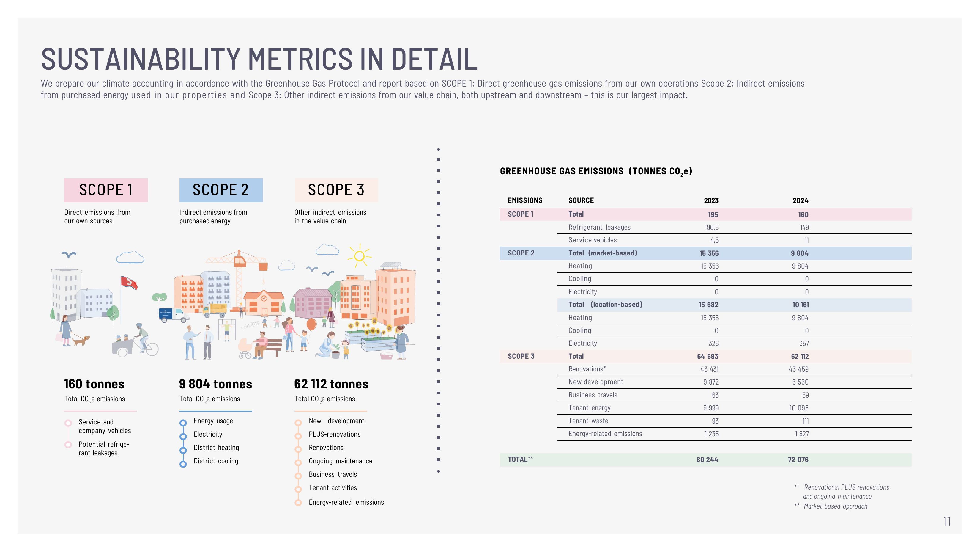
Task: Click the 'SUSTAINABILITY METRICS IN DETAIL' title
Action: pyautogui.click(x=259, y=59)
